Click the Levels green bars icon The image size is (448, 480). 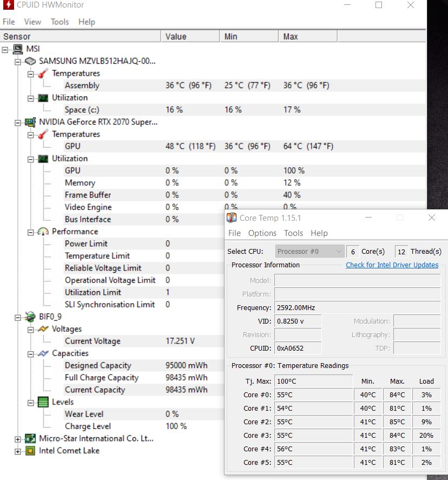[43, 402]
